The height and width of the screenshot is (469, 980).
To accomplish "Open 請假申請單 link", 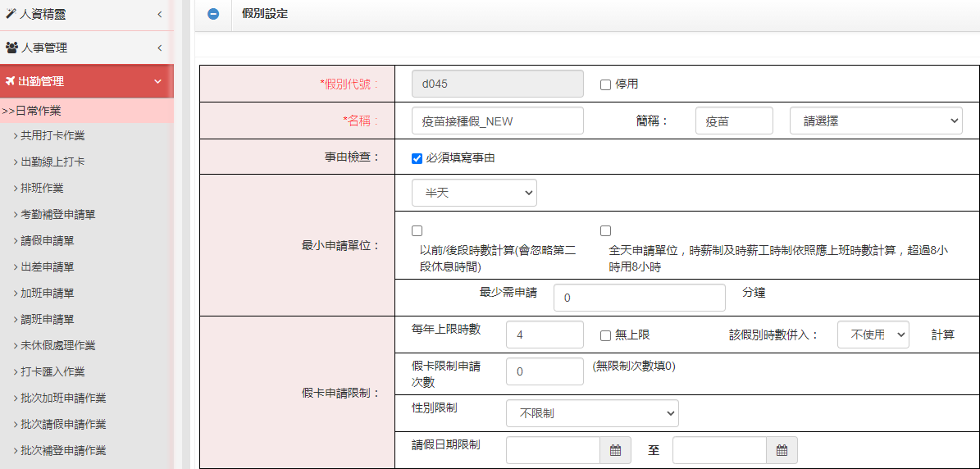I will (x=47, y=240).
